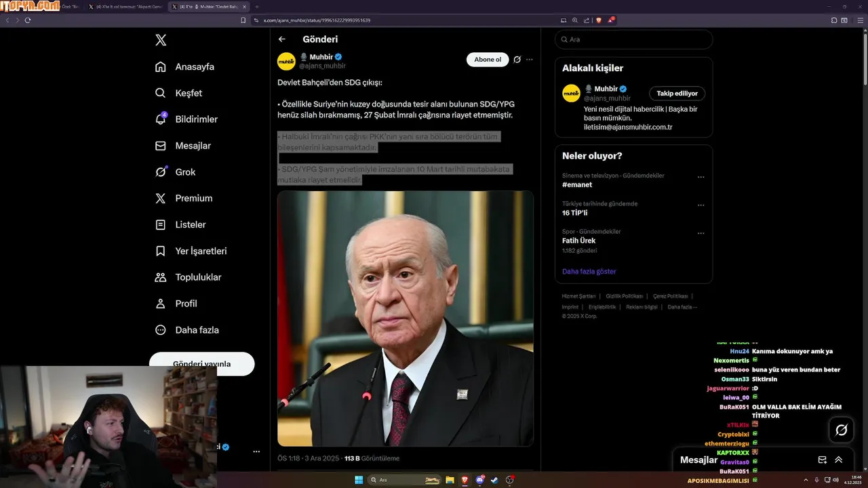Open the Devlet Bahçeli photo in the post
The image size is (868, 488).
click(x=406, y=319)
